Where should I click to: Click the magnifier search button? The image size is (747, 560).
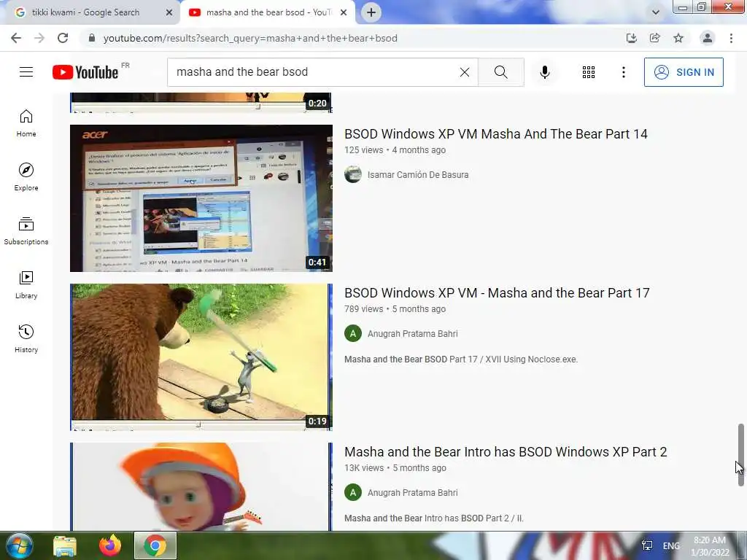click(500, 72)
